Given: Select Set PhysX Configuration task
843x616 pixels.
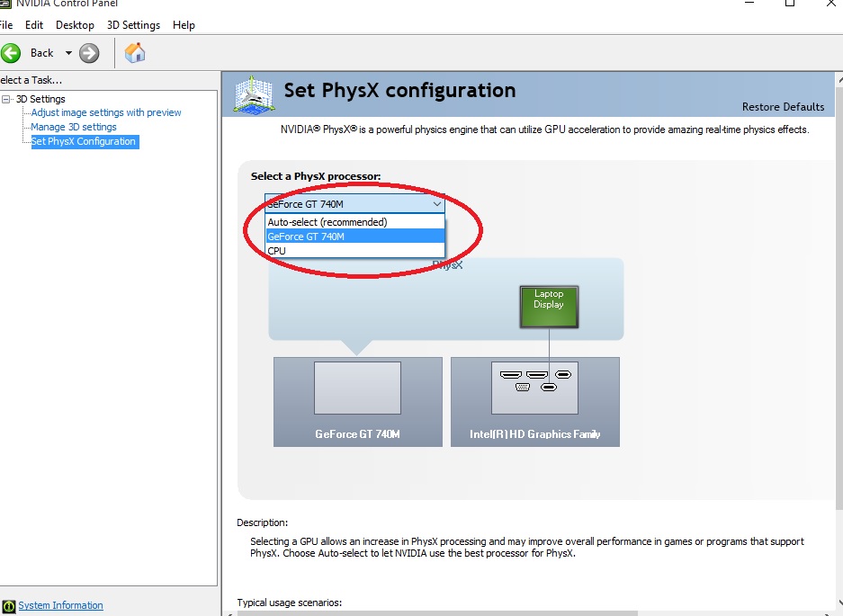Looking at the screenshot, I should (x=85, y=141).
